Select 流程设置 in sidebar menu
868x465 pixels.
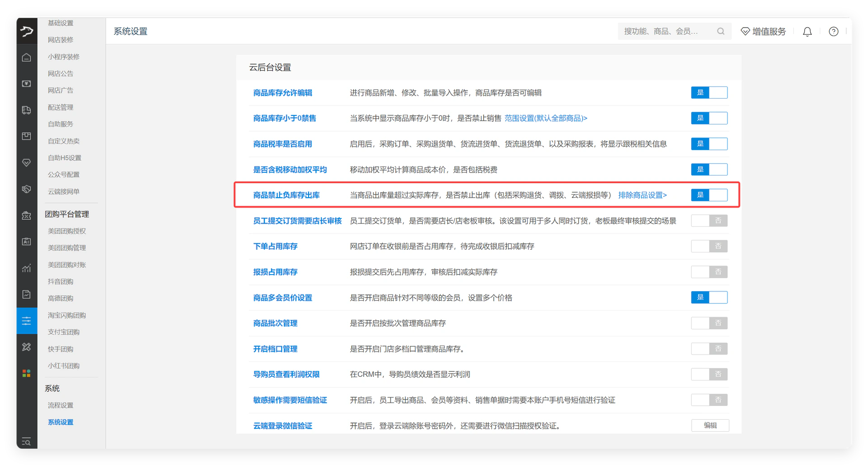click(x=61, y=405)
